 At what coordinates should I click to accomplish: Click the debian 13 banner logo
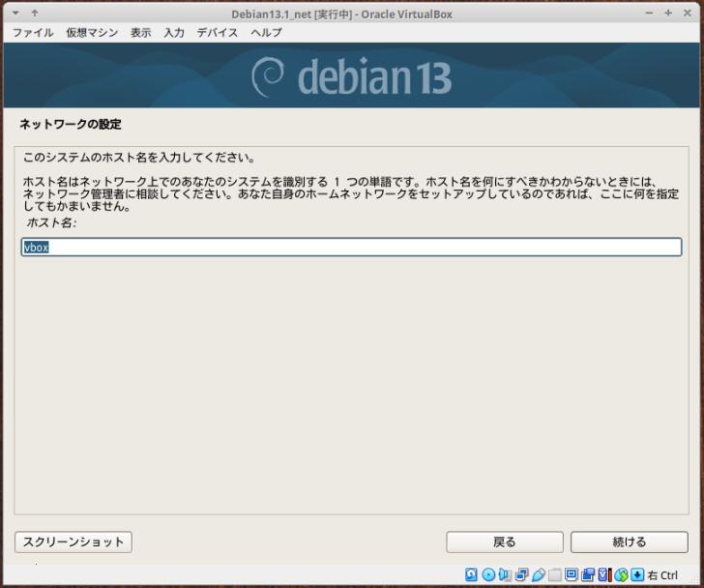point(352,77)
